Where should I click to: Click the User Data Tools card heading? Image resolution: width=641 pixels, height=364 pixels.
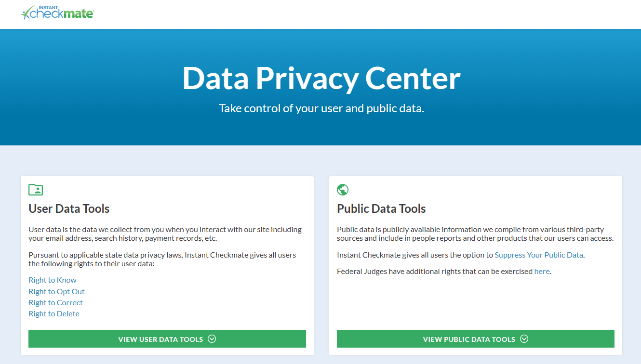pyautogui.click(x=69, y=209)
